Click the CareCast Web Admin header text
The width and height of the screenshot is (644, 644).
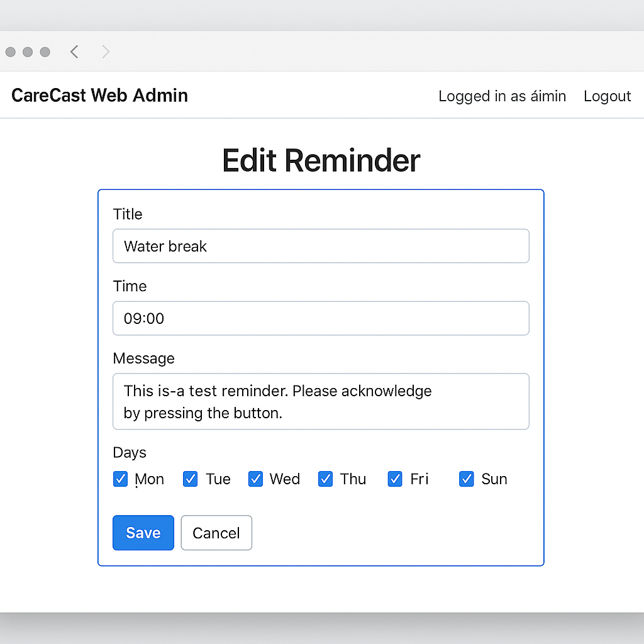pyautogui.click(x=99, y=96)
